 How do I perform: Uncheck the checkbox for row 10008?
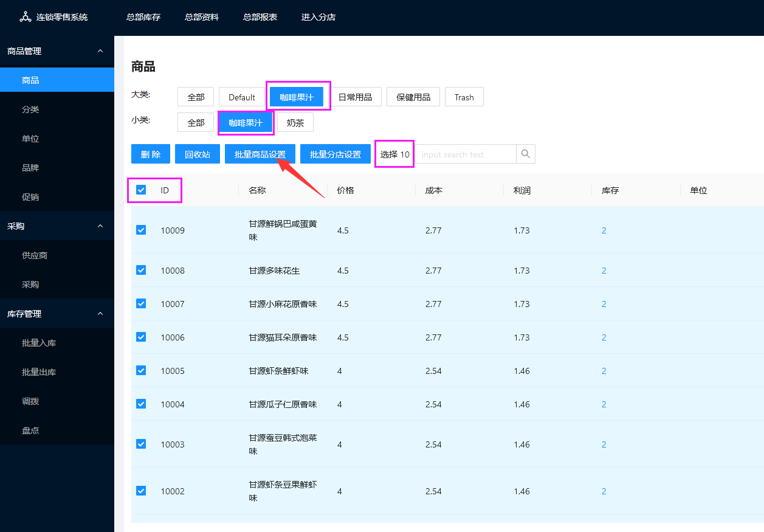[141, 270]
